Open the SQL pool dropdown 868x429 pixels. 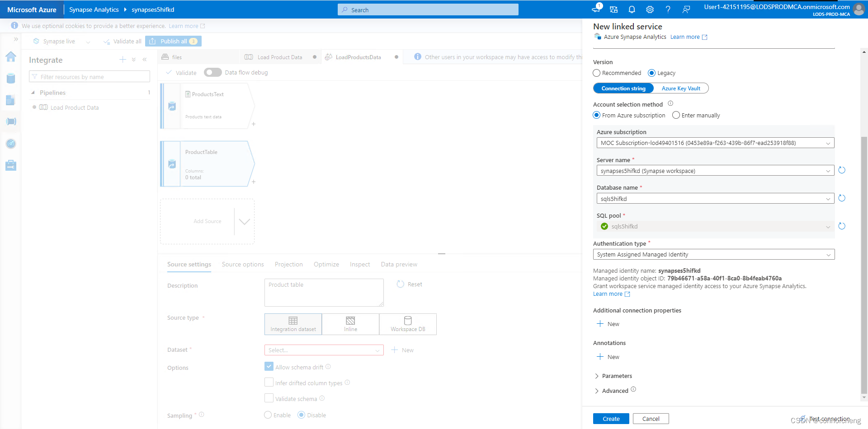coord(715,226)
